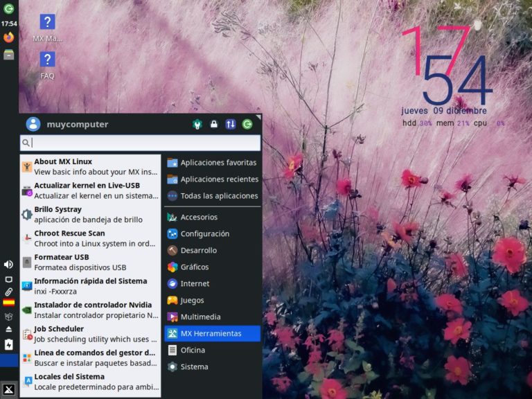This screenshot has width=532, height=399.
Task: Launch Brillo Systray
Action: click(90, 215)
